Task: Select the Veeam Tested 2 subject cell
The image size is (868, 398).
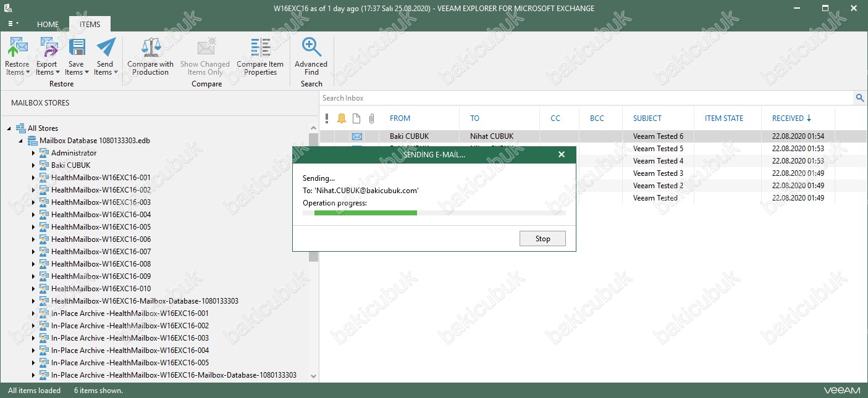Action: (x=658, y=186)
